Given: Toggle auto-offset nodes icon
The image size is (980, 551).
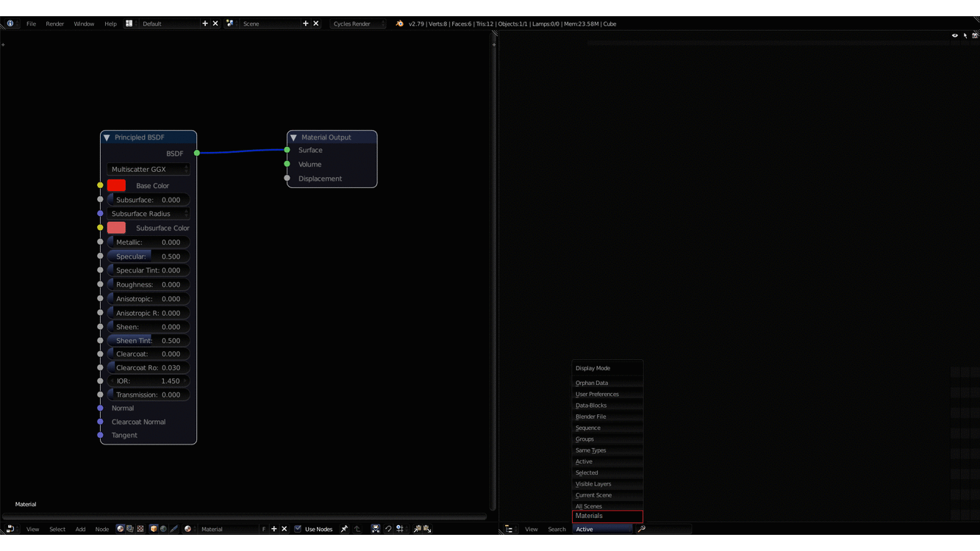Looking at the screenshot, I should [376, 529].
